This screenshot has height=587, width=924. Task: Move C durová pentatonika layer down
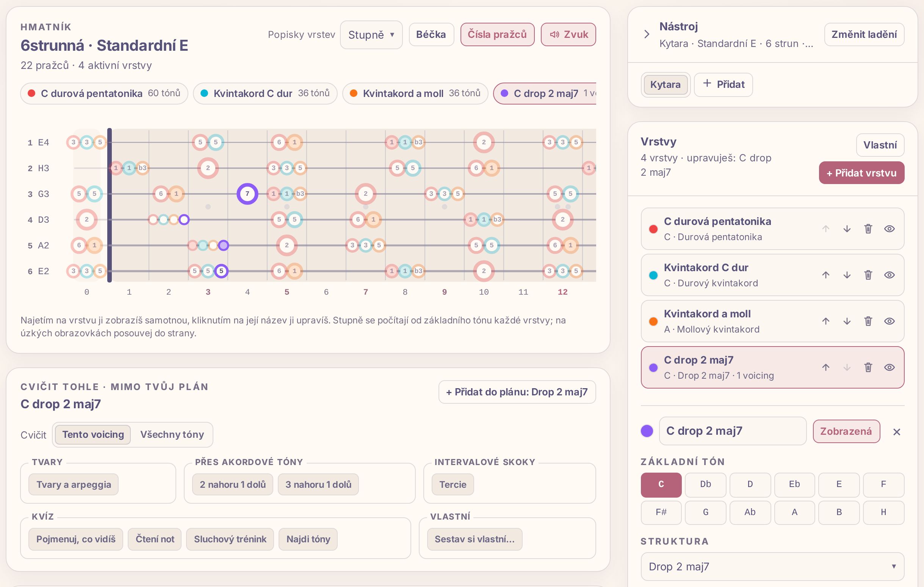click(847, 229)
